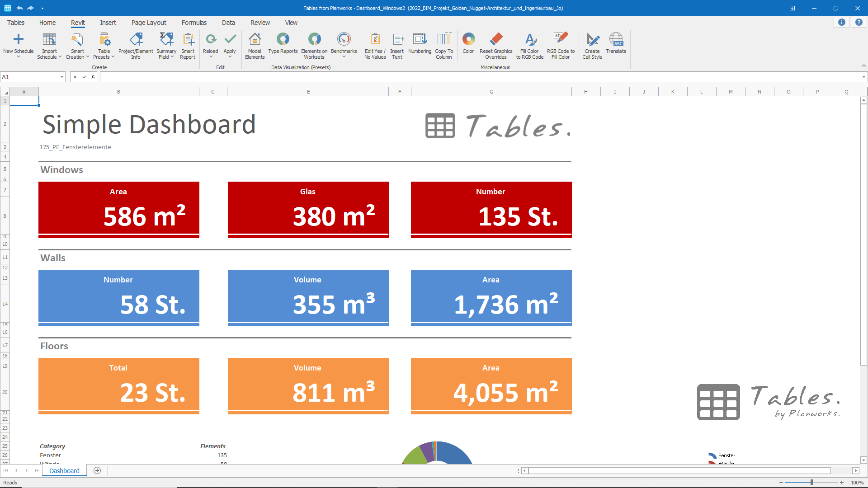The image size is (868, 488).
Task: Click the Color wheel icon
Action: pos(468,39)
